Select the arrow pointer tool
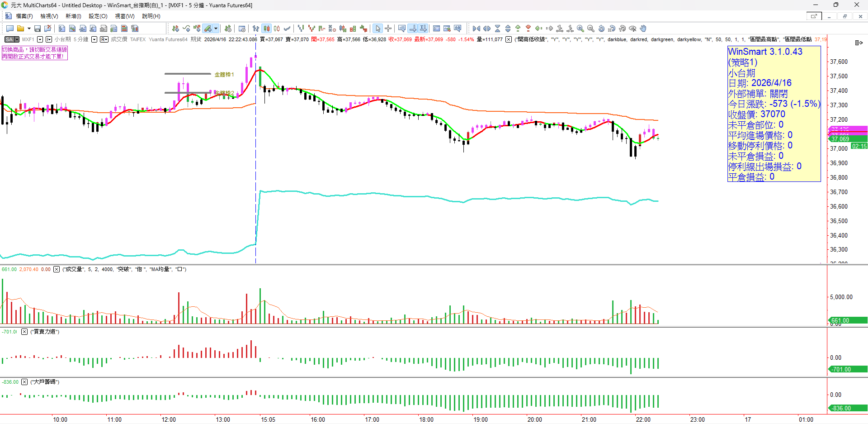The height and width of the screenshot is (424, 868). (x=378, y=29)
